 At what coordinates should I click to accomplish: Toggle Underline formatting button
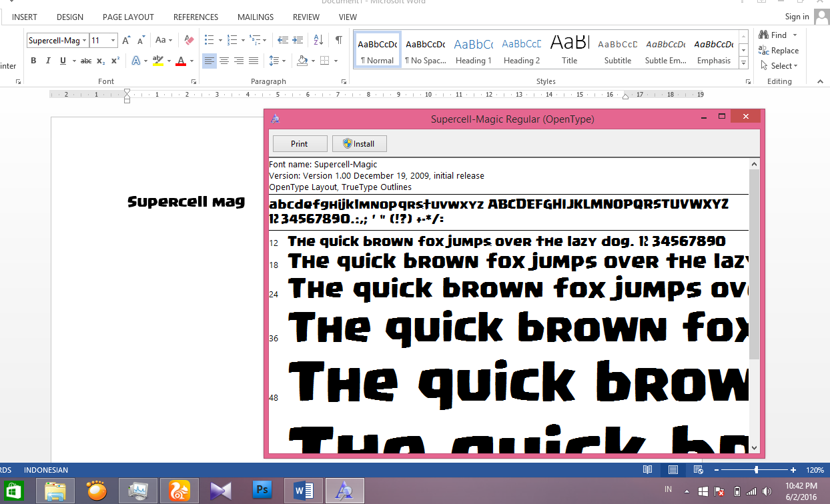(x=63, y=61)
